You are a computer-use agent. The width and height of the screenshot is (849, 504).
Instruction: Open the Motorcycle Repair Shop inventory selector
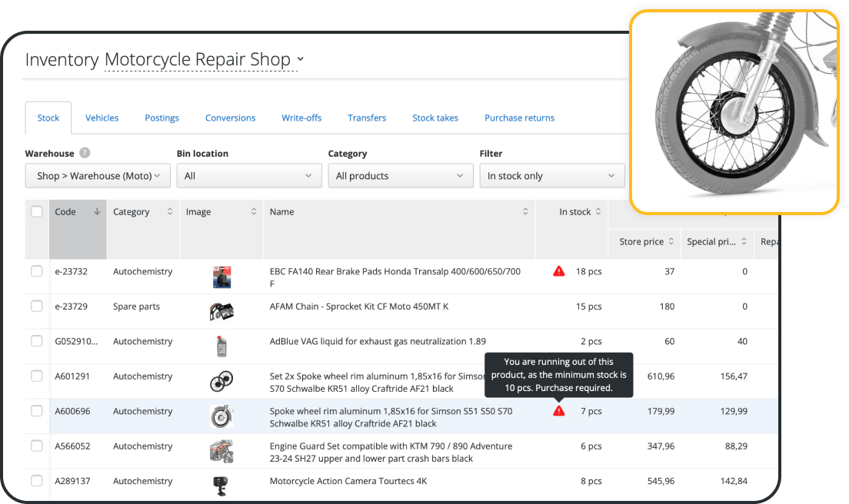click(x=204, y=60)
